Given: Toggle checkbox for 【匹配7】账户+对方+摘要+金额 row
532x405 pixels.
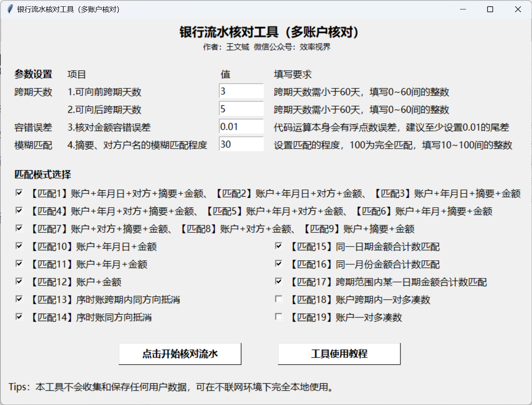Looking at the screenshot, I should tap(19, 228).
